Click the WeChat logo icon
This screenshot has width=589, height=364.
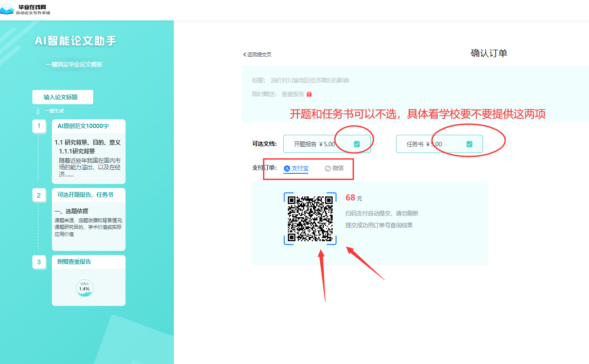[x=328, y=168]
